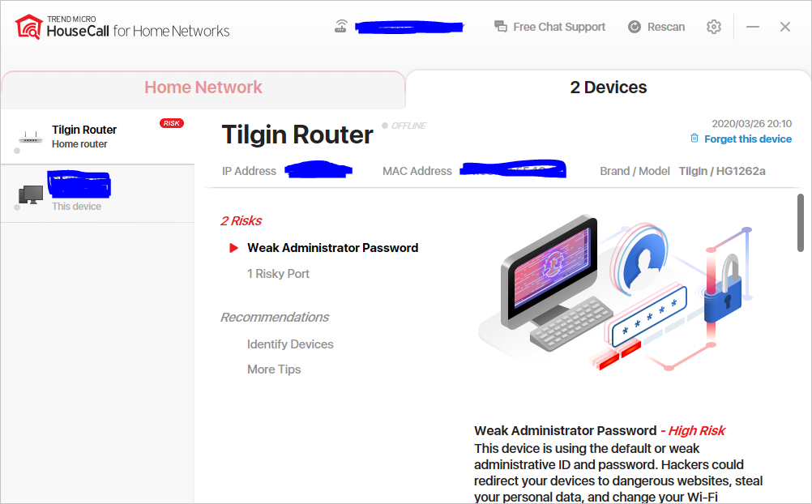Click the Wi-Fi router network icon
Viewport: 812px width, 504px height.
click(340, 27)
